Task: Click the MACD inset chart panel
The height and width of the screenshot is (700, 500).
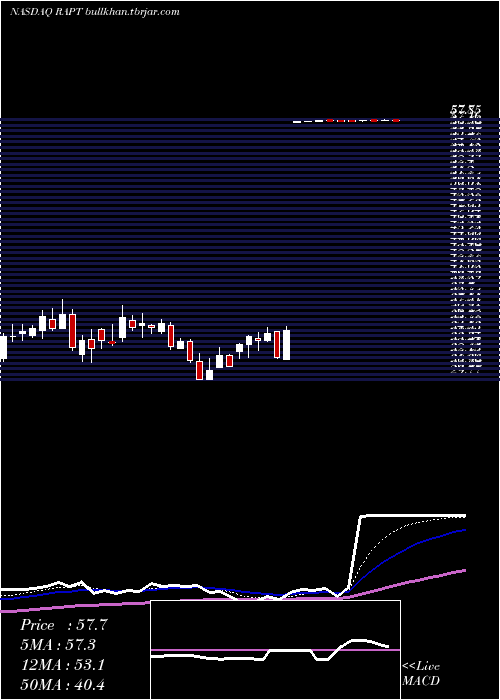Action: coord(275,650)
